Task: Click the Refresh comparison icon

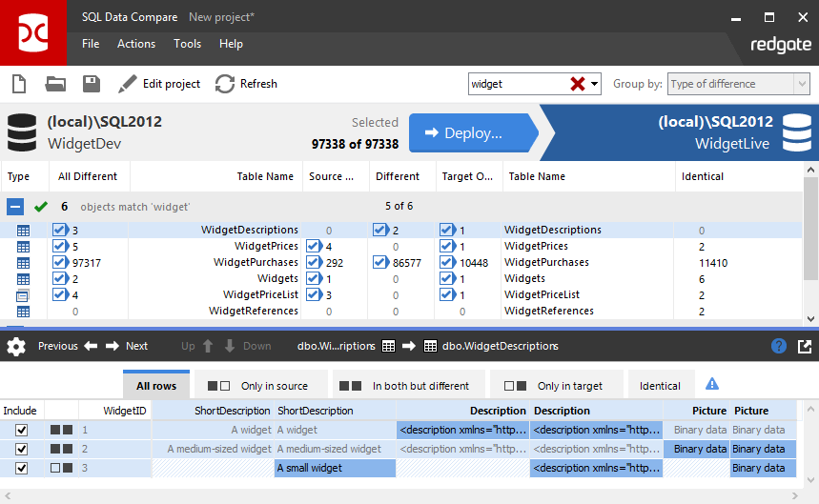Action: (x=225, y=84)
